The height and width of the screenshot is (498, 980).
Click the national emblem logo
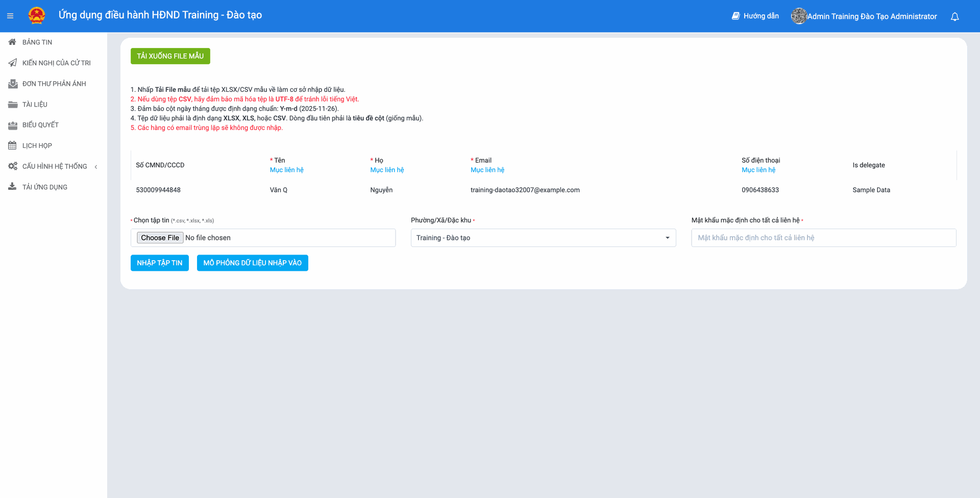pyautogui.click(x=37, y=16)
